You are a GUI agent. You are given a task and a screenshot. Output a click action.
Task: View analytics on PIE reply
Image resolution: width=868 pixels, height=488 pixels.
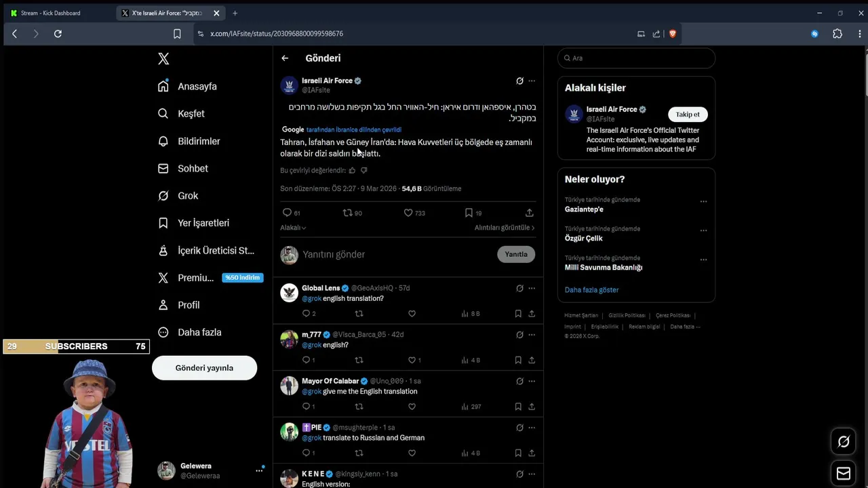point(471,453)
